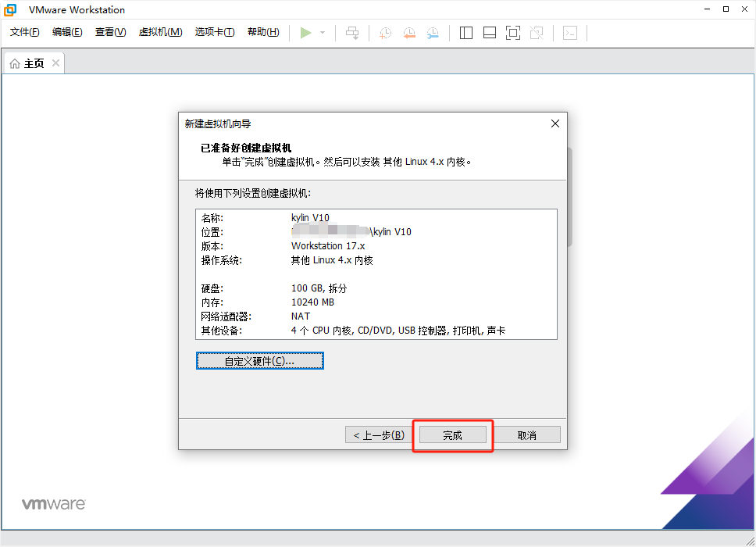Screen dimensions: 756x547
Task: Click the home page scrollbar behind the dialog
Action: 570,197
